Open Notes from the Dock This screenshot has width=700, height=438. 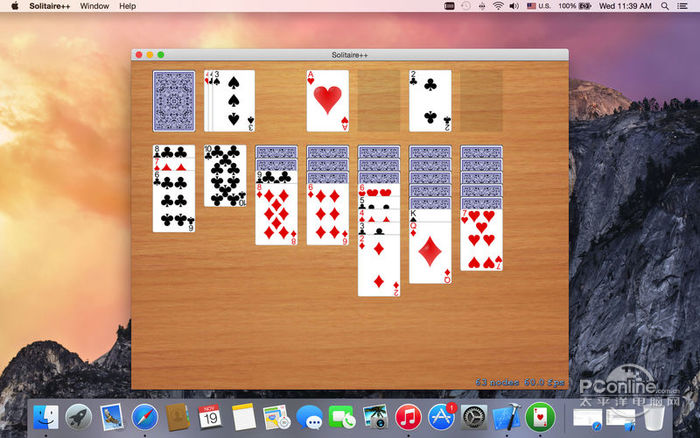point(243,417)
